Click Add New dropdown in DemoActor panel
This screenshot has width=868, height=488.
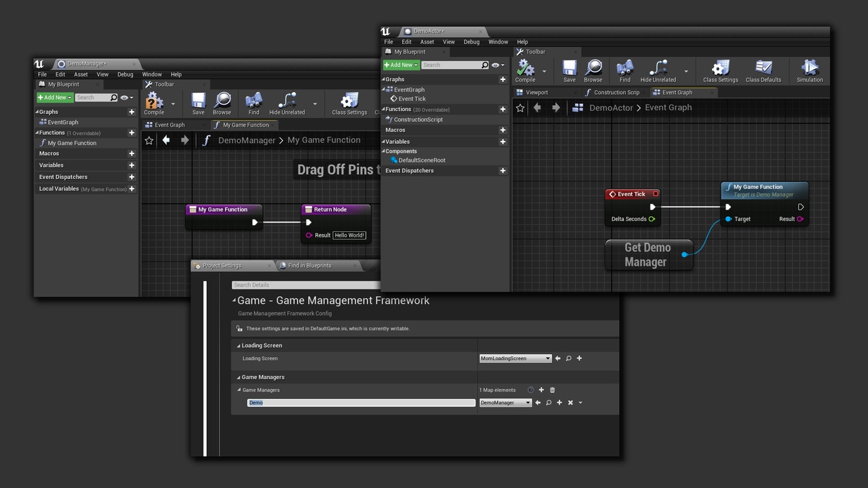401,65
